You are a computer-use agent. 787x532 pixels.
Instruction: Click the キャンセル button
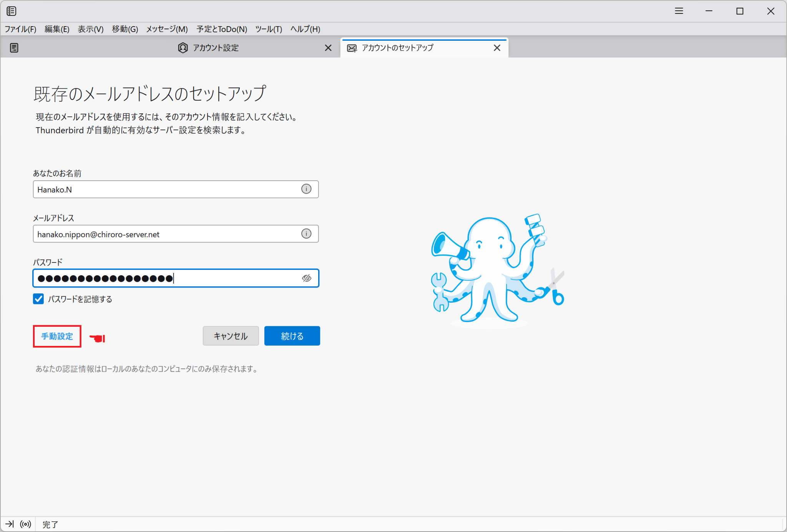click(x=230, y=336)
